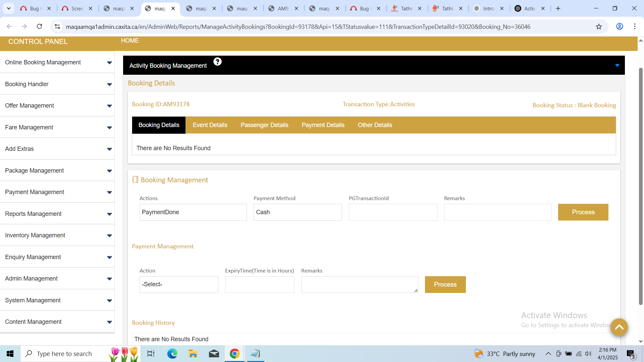Click the ExpiryTime hours input field
This screenshot has width=644, height=362.
pyautogui.click(x=259, y=285)
